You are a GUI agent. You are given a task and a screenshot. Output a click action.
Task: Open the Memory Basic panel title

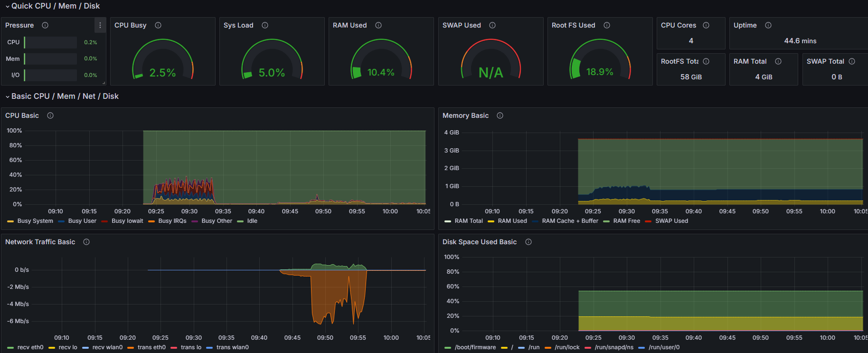[465, 115]
